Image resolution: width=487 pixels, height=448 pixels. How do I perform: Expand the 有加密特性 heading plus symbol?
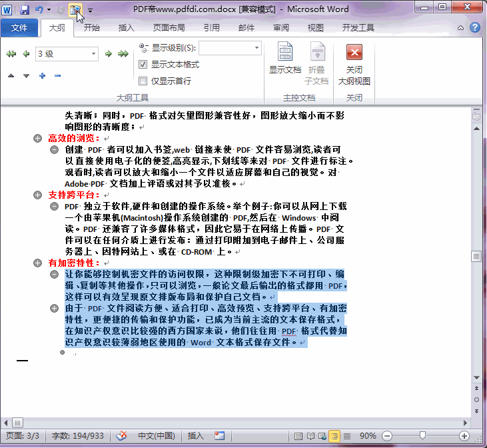click(x=37, y=263)
